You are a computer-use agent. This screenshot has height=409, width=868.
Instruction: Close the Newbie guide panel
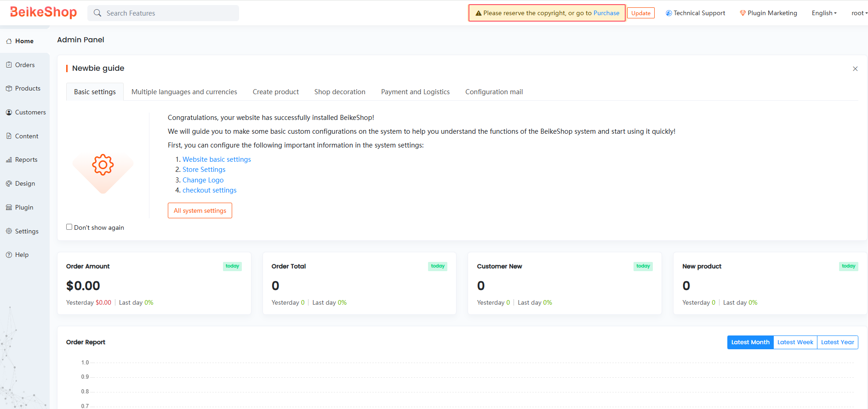pyautogui.click(x=855, y=68)
